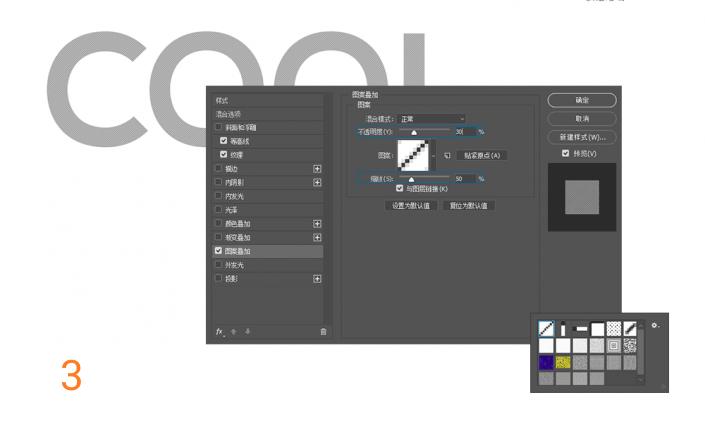Select the blue pattern swatch
The width and height of the screenshot is (705, 443).
(x=546, y=362)
